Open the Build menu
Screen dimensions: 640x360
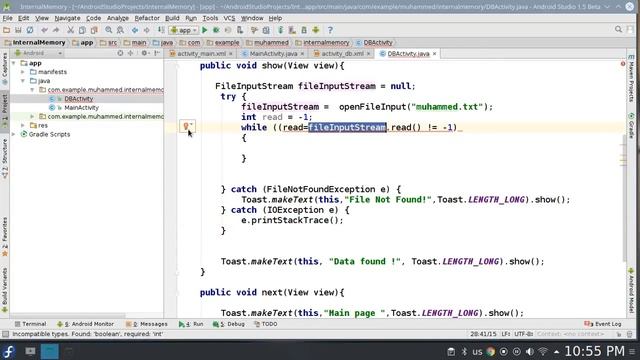(x=172, y=18)
